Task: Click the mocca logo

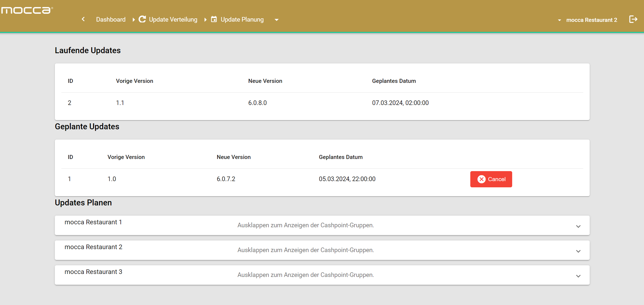Action: [27, 10]
